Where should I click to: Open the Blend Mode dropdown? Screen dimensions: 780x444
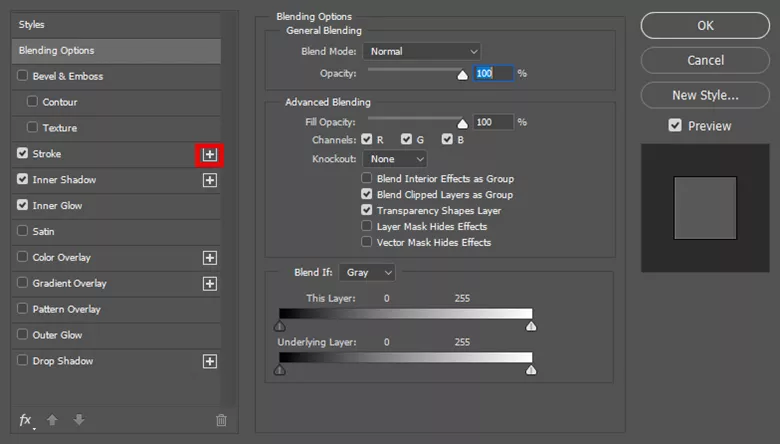coord(422,51)
